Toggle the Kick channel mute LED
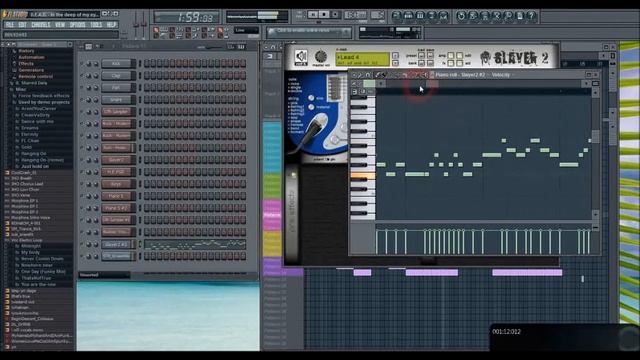The height and width of the screenshot is (360, 640). (82, 64)
